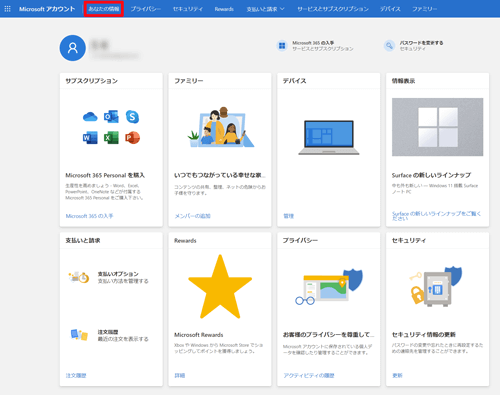
Task: Click Microsoft 365 Personal を購入 title
Action: coord(105,175)
